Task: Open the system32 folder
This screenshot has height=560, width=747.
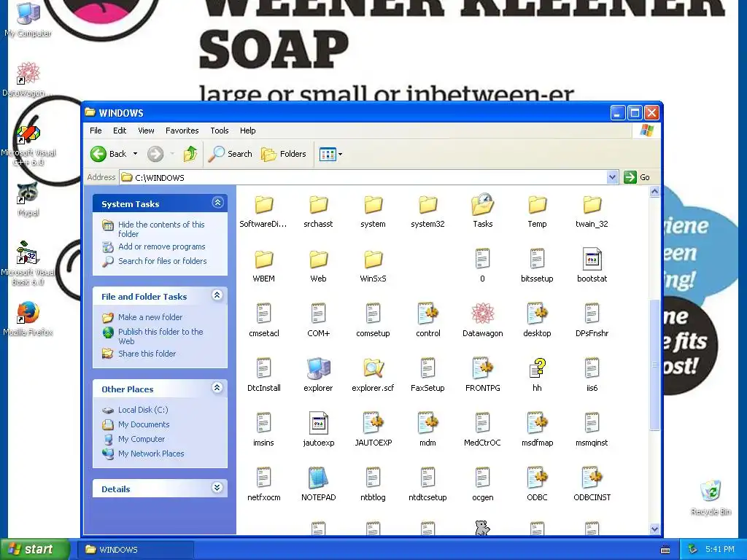Action: [427, 205]
